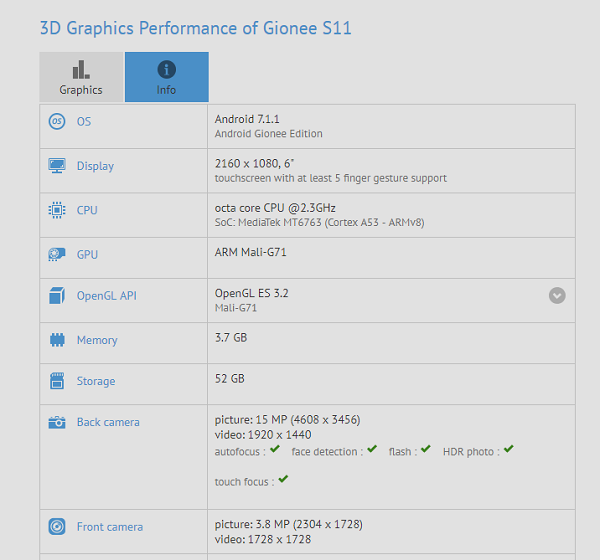Viewport: 600px width, 560px height.
Task: Click the 'Android 7.1.1' value
Action: coord(247,119)
